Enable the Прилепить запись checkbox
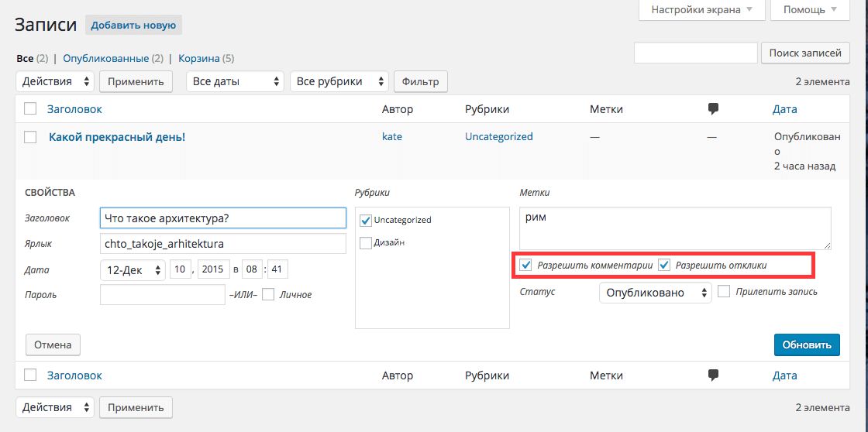 (x=724, y=292)
